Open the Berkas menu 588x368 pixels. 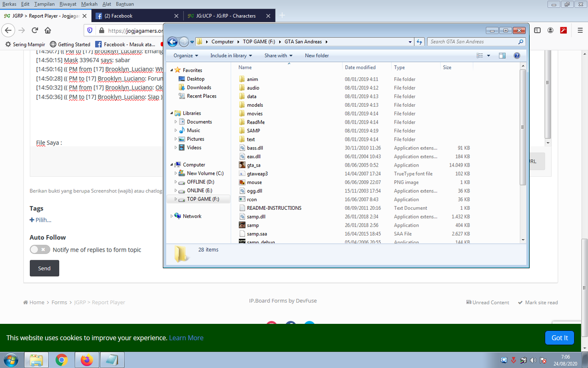pyautogui.click(x=9, y=4)
